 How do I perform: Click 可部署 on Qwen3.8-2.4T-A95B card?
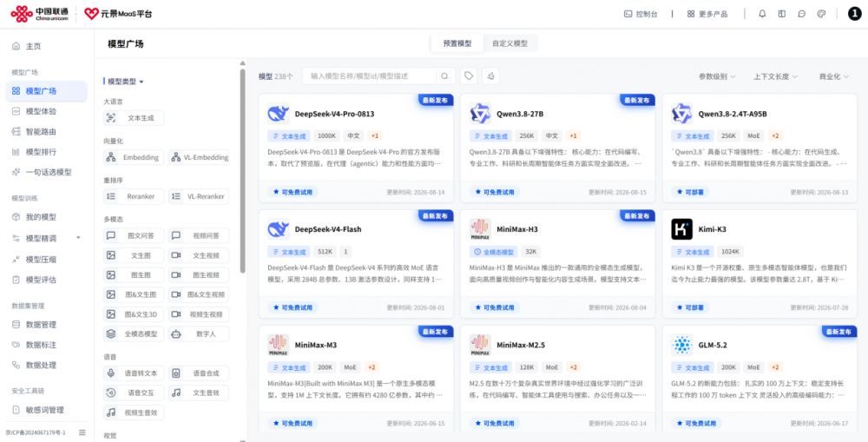(690, 192)
